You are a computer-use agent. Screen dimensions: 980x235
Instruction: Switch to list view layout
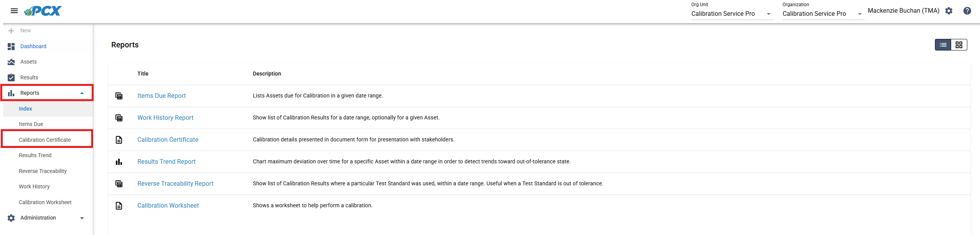click(943, 45)
